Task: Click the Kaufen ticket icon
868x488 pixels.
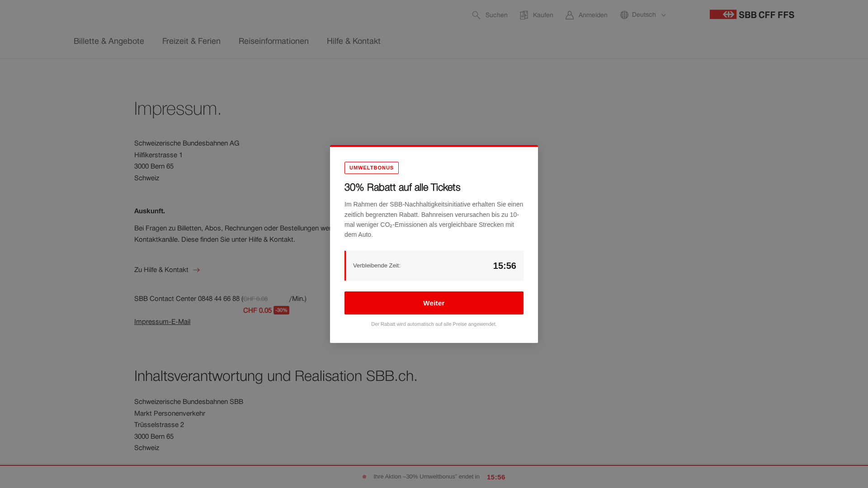Action: (x=524, y=15)
